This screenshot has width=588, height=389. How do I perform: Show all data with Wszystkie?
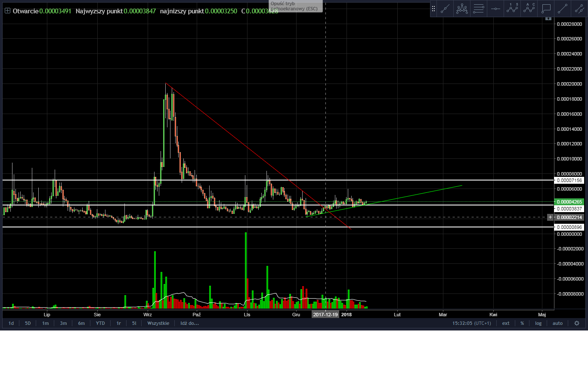tap(158, 323)
